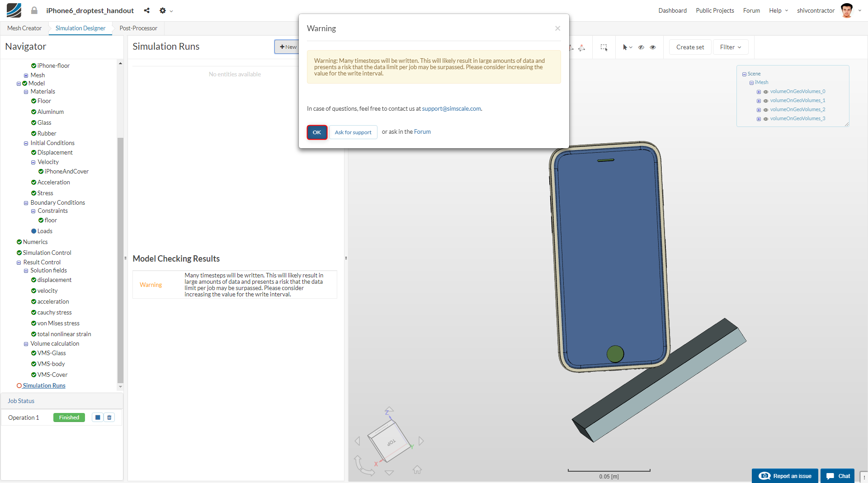This screenshot has height=483, width=868.
Task: Click the hide selection crossed-eye icon
Action: [x=641, y=47]
